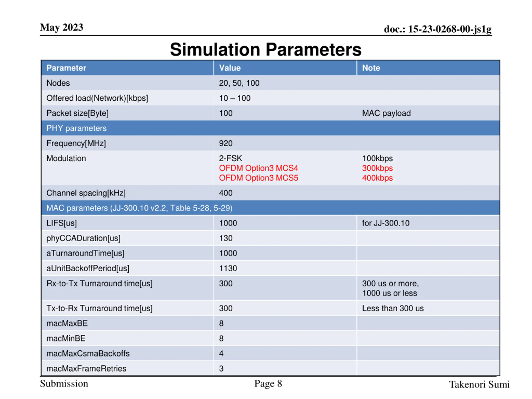This screenshot has width=532, height=399.
Task: Select the 'aTurnaroundTime[us]' cell
Action: (x=127, y=253)
